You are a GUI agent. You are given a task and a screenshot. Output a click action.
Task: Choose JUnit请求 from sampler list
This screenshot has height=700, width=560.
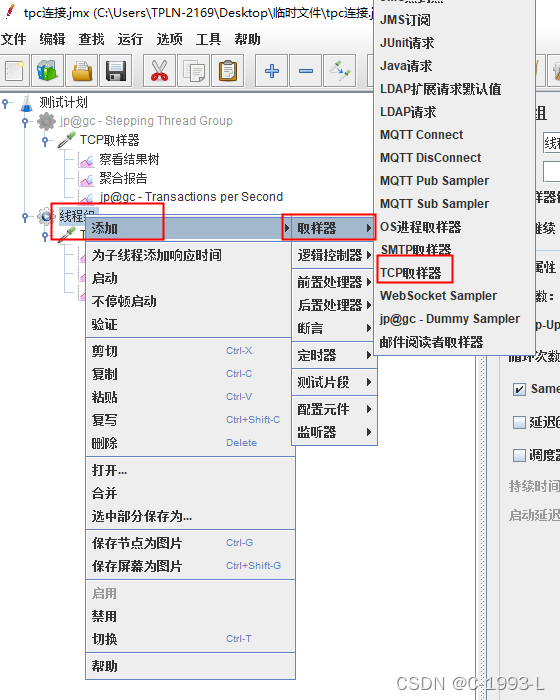click(x=454, y=43)
